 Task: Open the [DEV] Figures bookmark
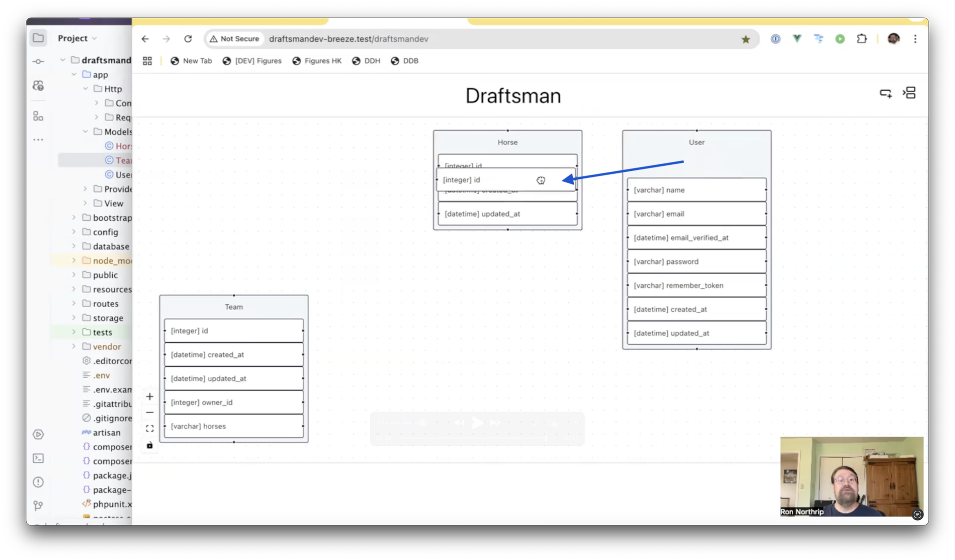pos(252,61)
